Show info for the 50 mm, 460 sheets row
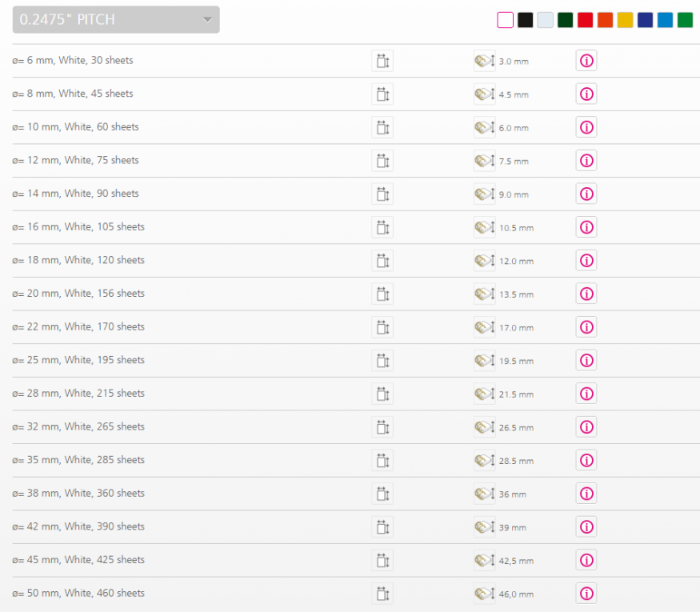700x612 pixels. pos(586,594)
